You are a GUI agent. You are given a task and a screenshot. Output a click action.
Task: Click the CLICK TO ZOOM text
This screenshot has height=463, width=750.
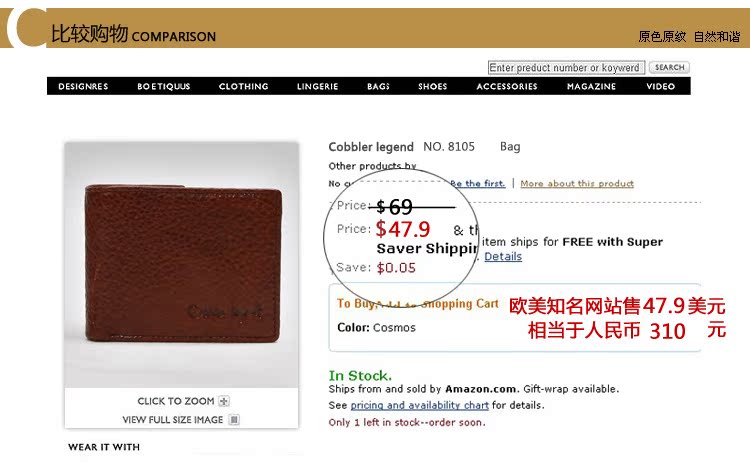[176, 401]
